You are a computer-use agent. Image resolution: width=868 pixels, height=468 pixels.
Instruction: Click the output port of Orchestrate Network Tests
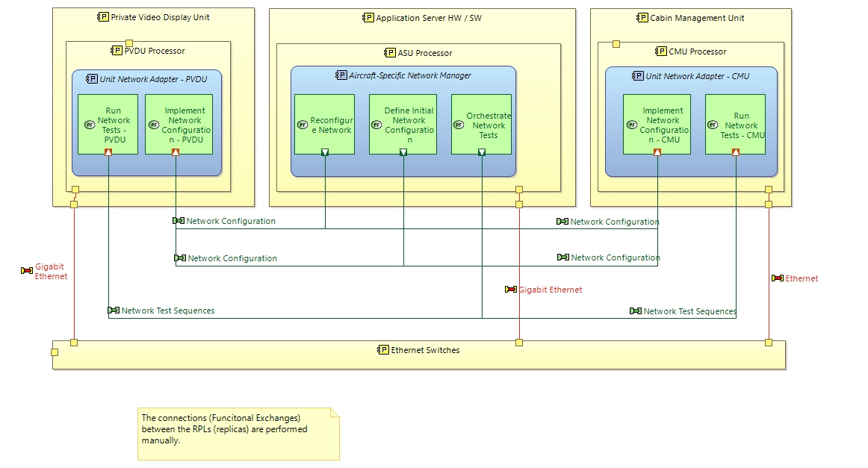[x=482, y=152]
